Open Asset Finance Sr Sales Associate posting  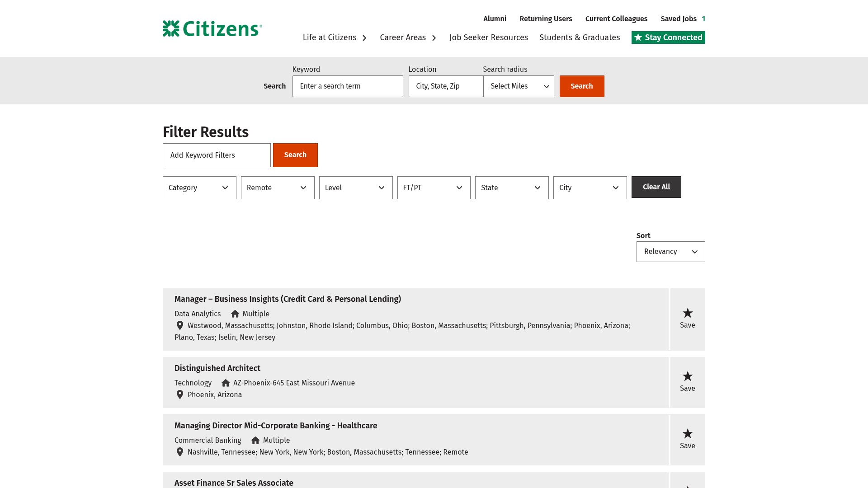click(234, 483)
